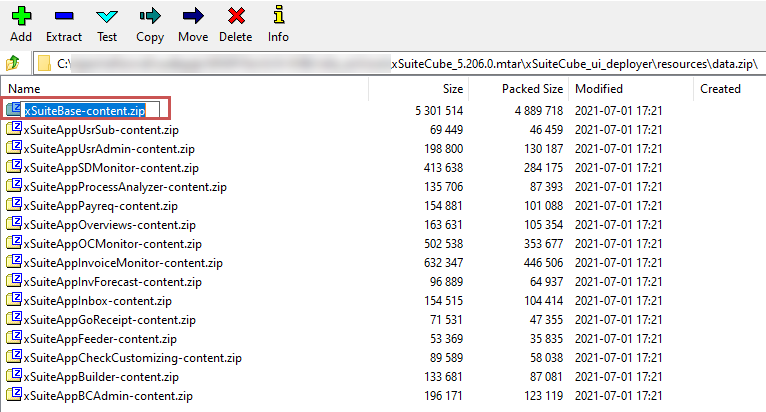The height and width of the screenshot is (412, 766).
Task: Click archive icon of xSuiteAppGoReceipt-content.zip
Action: tap(14, 319)
